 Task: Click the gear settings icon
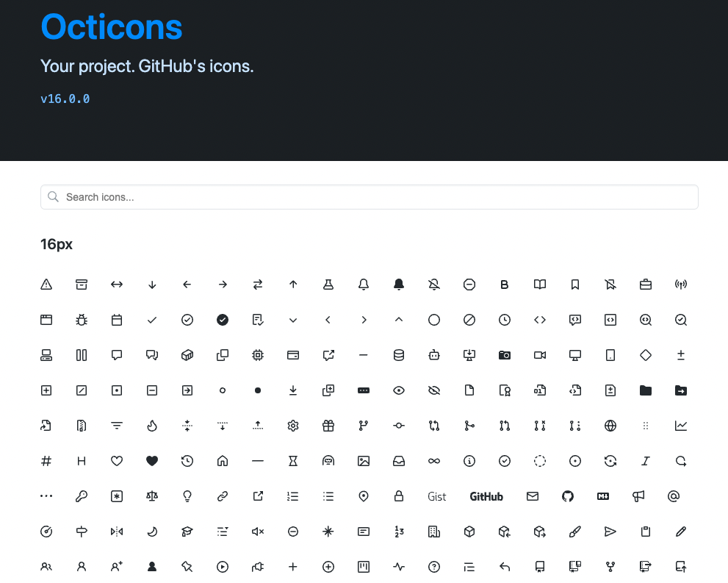click(293, 426)
